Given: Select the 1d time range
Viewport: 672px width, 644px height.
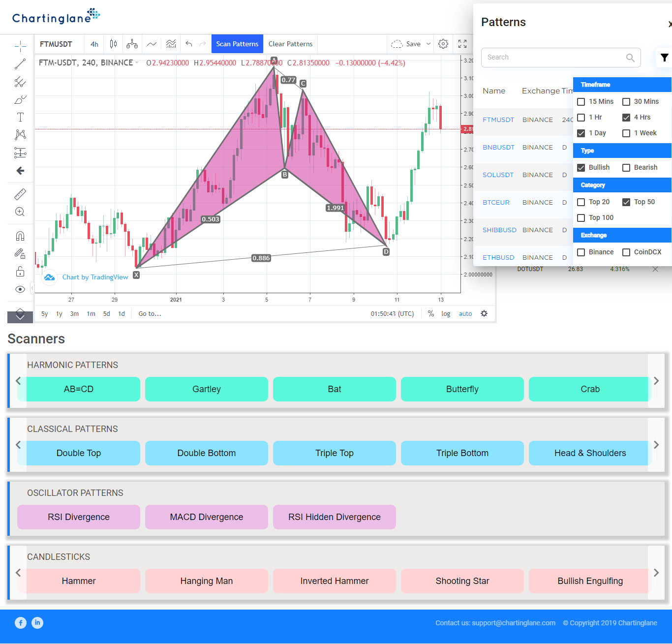Looking at the screenshot, I should point(122,314).
